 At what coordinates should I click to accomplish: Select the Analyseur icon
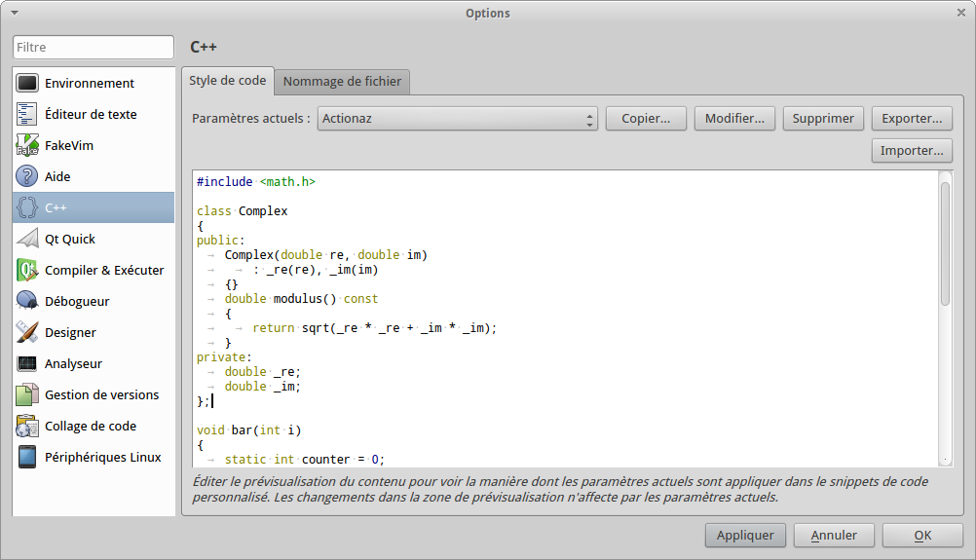pyautogui.click(x=27, y=364)
